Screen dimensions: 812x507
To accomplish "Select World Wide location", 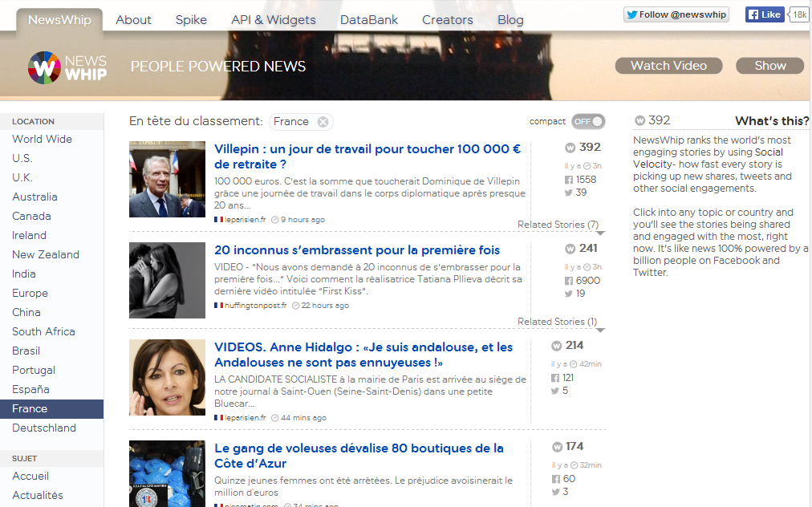I will click(42, 140).
